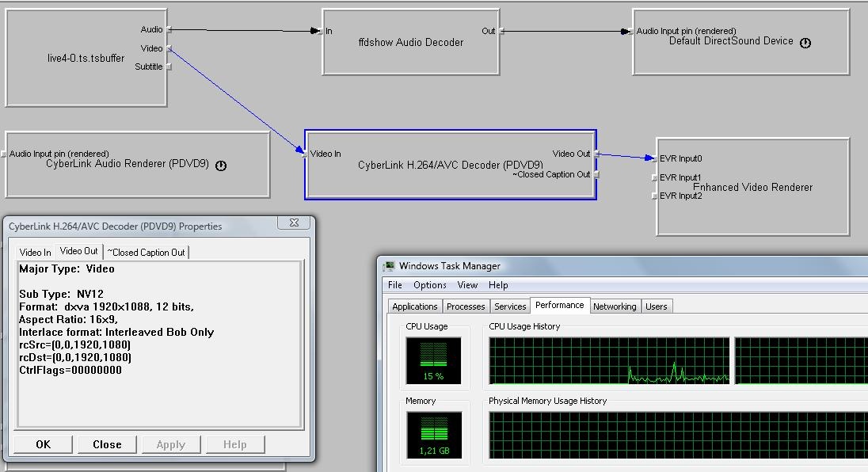Viewport: 868px width, 472px height.
Task: Click the Closed Caption Out pin
Action: 597,174
